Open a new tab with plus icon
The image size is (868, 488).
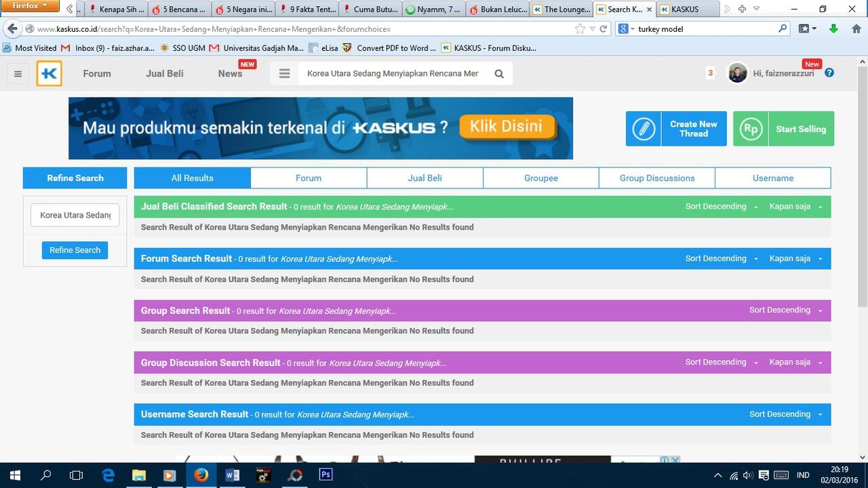(742, 9)
